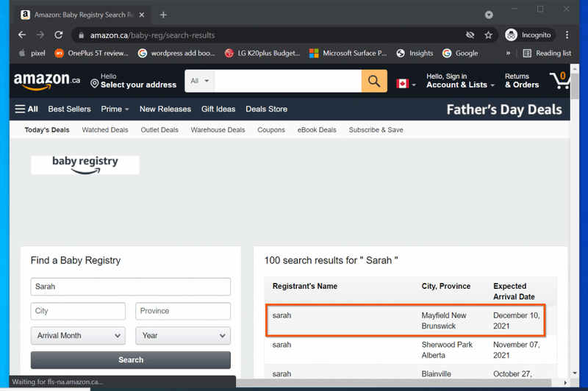Show more bookmarks with double chevron
This screenshot has height=391, width=588.
point(508,53)
